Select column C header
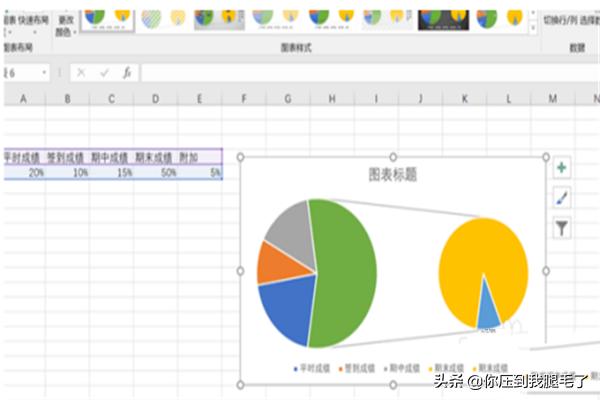Image resolution: width=600 pixels, height=400 pixels. click(x=111, y=99)
